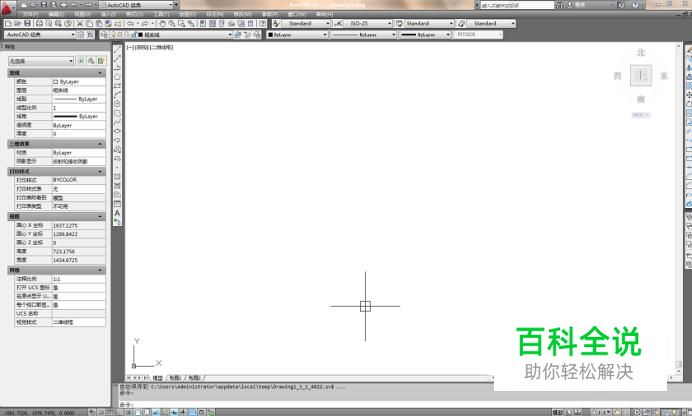This screenshot has width=692, height=416.
Task: Click 南 on the ViewCube compass
Action: coord(641,100)
